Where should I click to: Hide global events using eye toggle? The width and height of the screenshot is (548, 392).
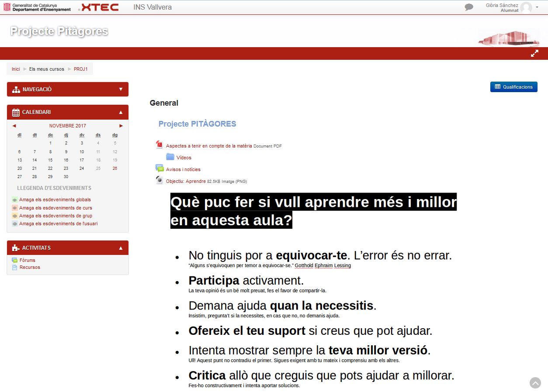(x=15, y=200)
